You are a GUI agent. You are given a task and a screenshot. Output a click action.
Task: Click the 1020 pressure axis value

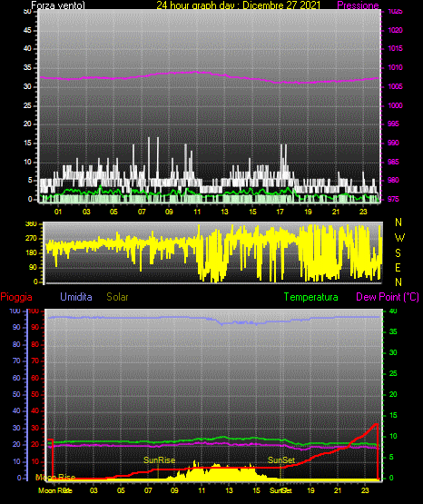tap(395, 30)
